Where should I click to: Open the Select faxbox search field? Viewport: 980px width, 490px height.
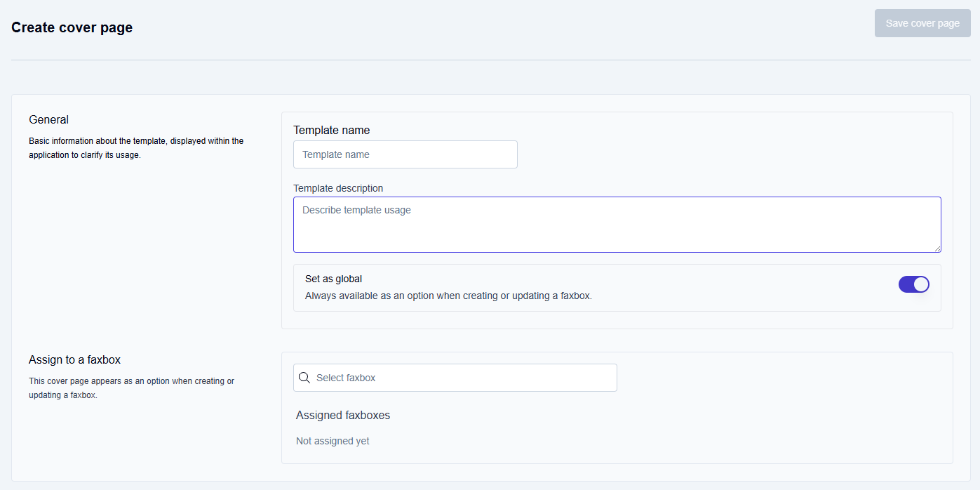[x=463, y=378]
